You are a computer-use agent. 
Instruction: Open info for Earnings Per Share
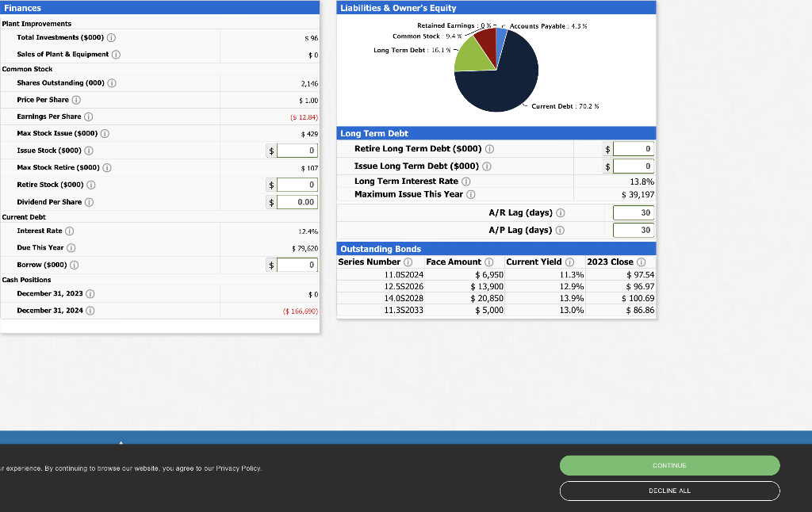[x=88, y=117]
